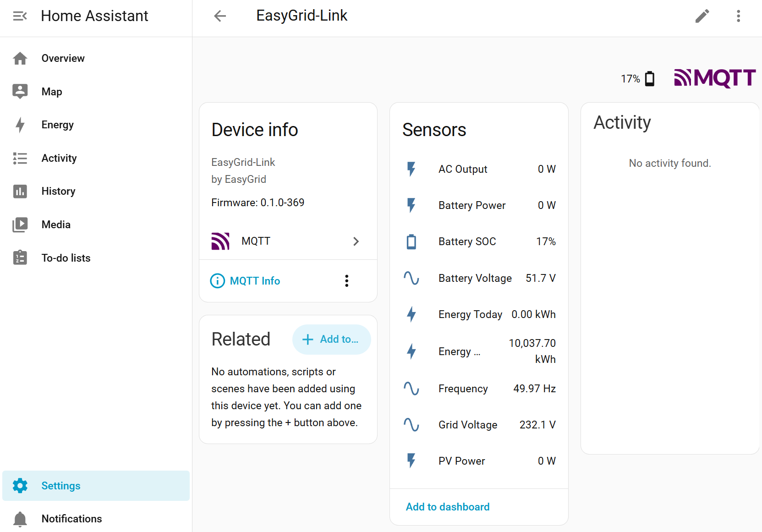Click the Battery Power flash icon

tap(411, 205)
